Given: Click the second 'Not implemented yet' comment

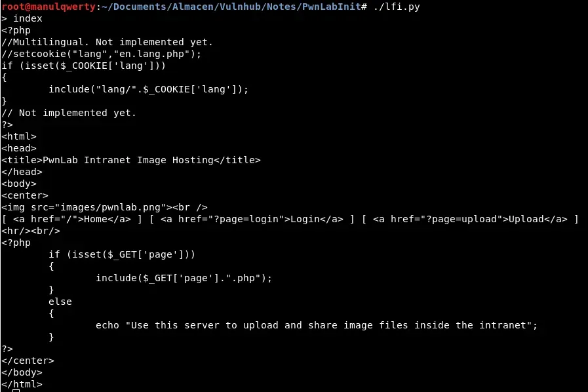Looking at the screenshot, I should (69, 113).
